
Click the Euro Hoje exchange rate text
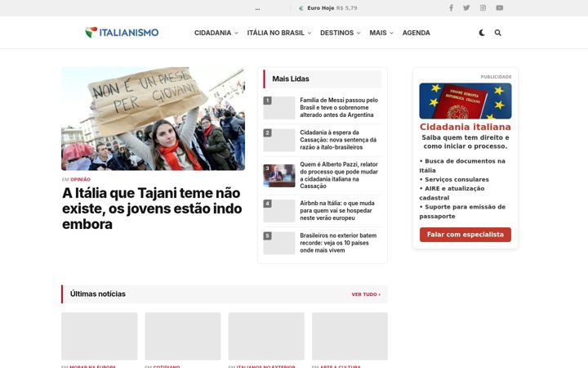click(332, 8)
